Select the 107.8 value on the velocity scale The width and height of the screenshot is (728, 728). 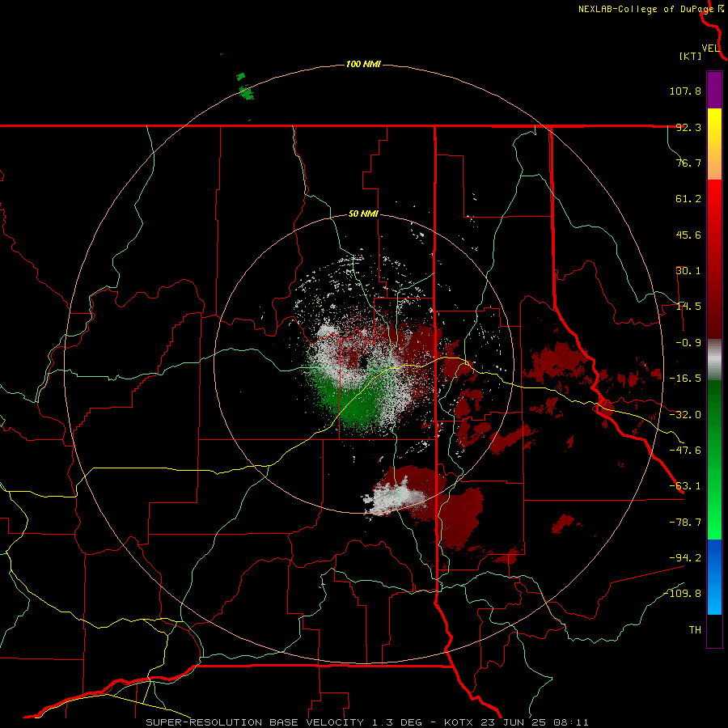click(x=685, y=91)
